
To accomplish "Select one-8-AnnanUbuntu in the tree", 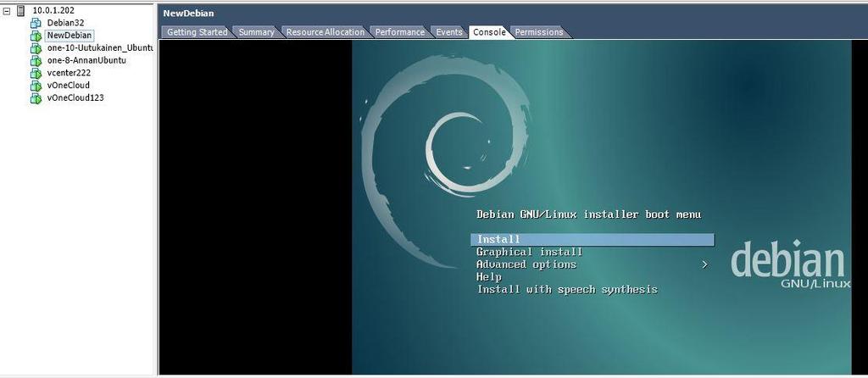I will (x=86, y=60).
